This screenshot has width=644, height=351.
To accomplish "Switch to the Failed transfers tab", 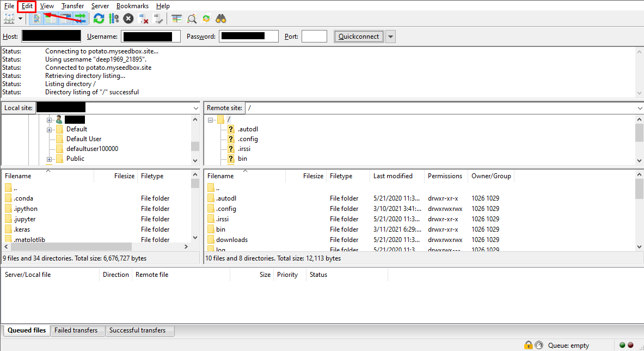I will (x=77, y=330).
